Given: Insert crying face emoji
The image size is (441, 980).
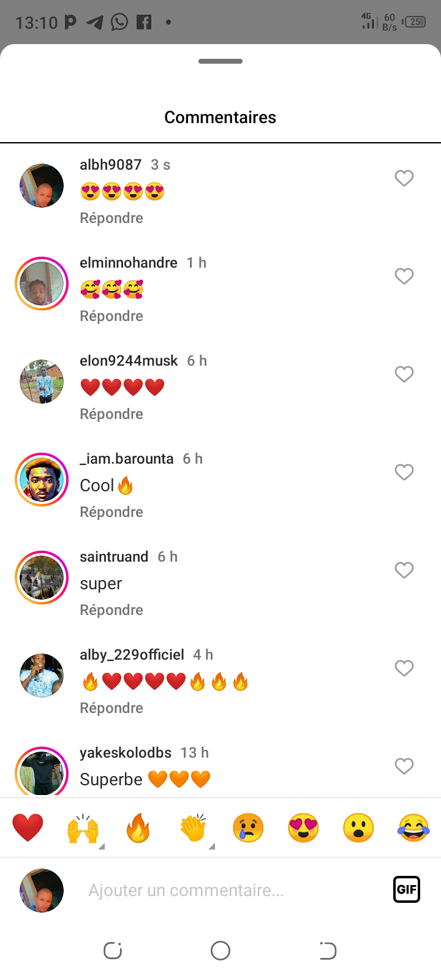Looking at the screenshot, I should pyautogui.click(x=248, y=828).
